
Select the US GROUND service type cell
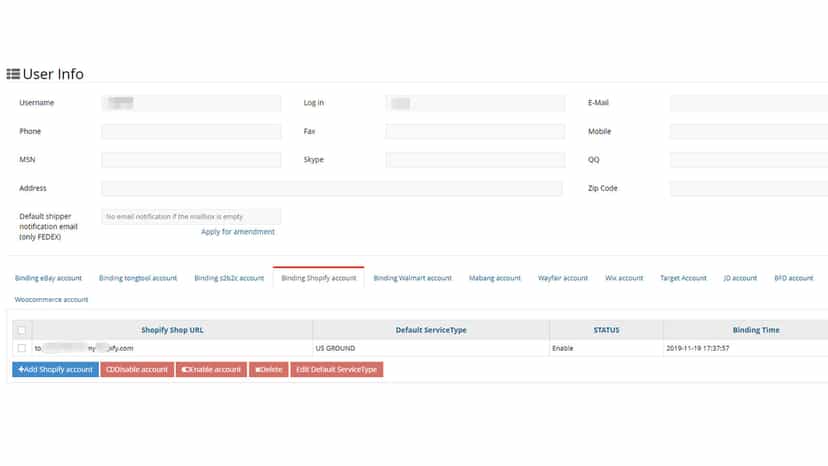[431, 348]
